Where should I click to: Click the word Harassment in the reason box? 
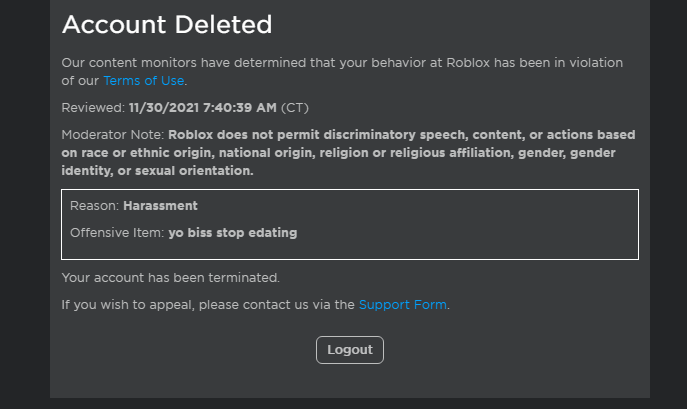coord(160,206)
